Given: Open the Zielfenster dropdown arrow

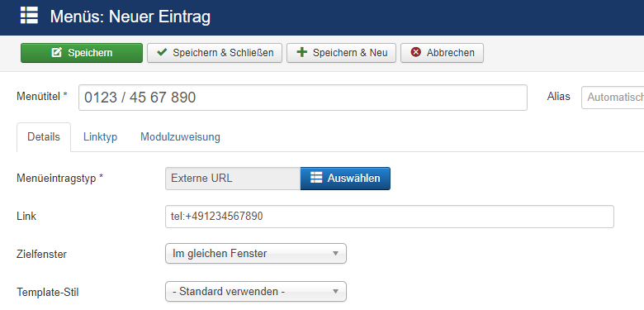Looking at the screenshot, I should point(335,254).
